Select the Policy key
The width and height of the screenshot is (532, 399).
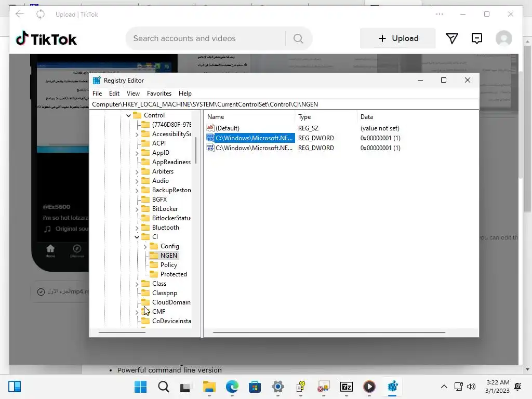tap(169, 265)
